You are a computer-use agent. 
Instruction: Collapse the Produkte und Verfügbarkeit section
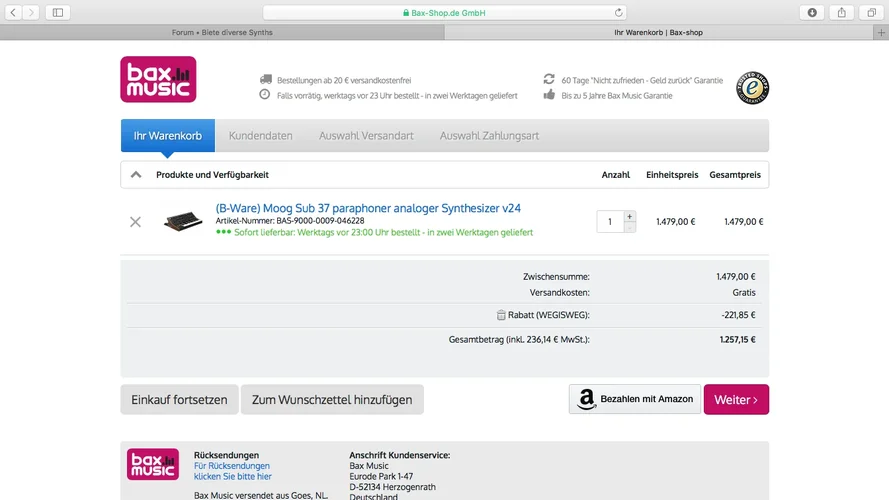pos(136,175)
